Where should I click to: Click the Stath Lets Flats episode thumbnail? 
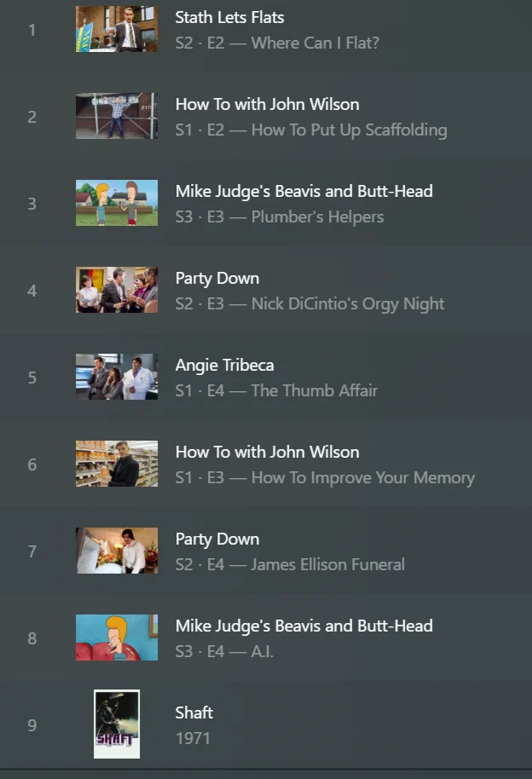tap(117, 30)
